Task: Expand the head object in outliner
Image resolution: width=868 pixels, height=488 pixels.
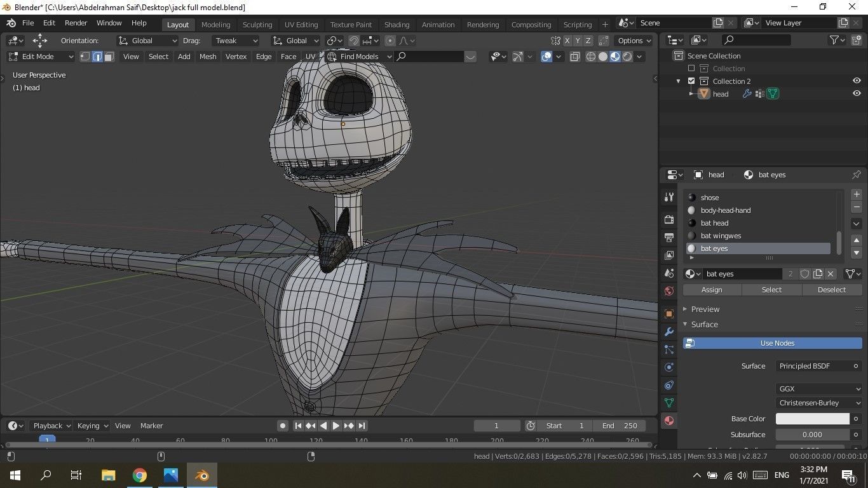Action: (x=691, y=93)
